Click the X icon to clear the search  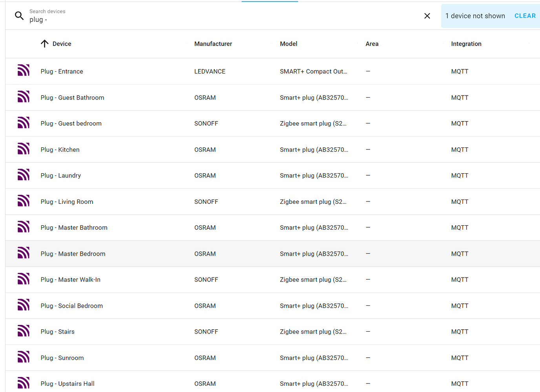[427, 16]
